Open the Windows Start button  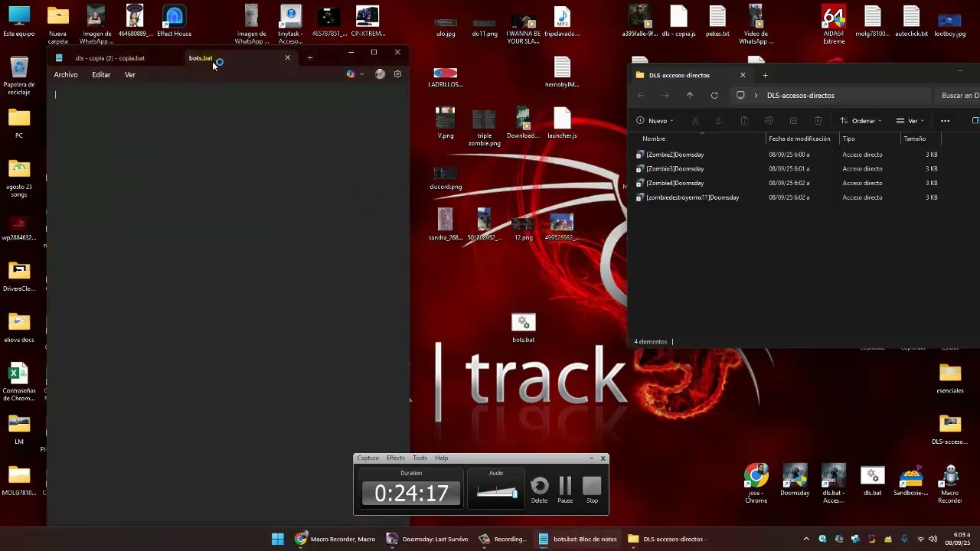278,539
